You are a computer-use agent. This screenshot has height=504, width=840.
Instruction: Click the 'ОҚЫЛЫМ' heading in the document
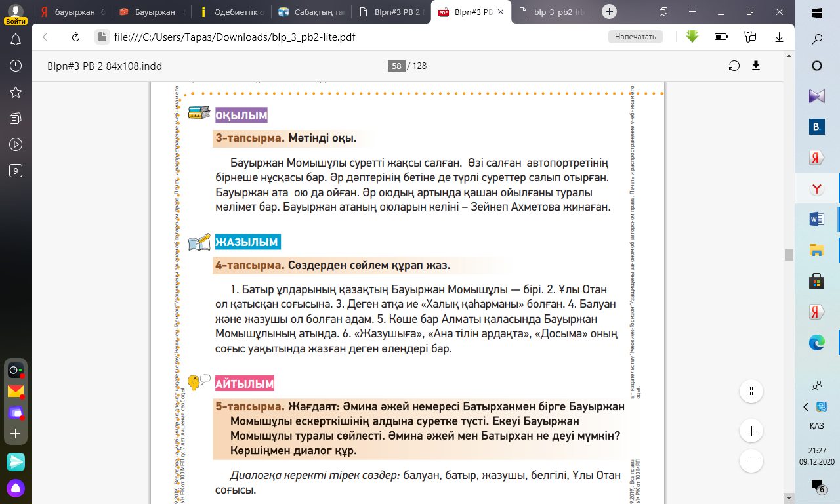pyautogui.click(x=241, y=115)
